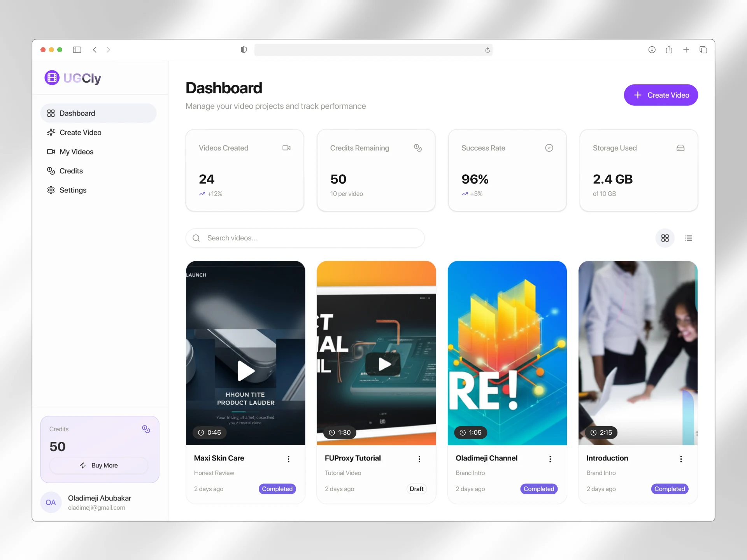747x560 pixels.
Task: Open options menu for Maxi Skin Care
Action: 288,459
